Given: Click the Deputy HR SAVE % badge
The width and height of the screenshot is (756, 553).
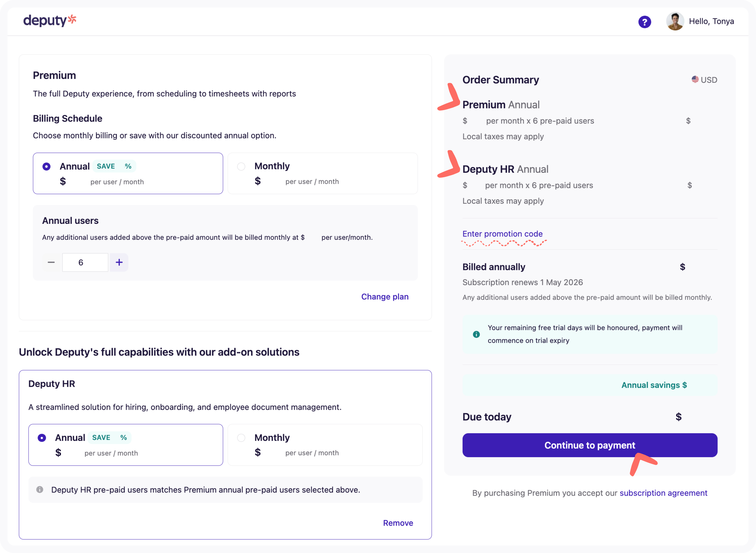Looking at the screenshot, I should point(109,437).
